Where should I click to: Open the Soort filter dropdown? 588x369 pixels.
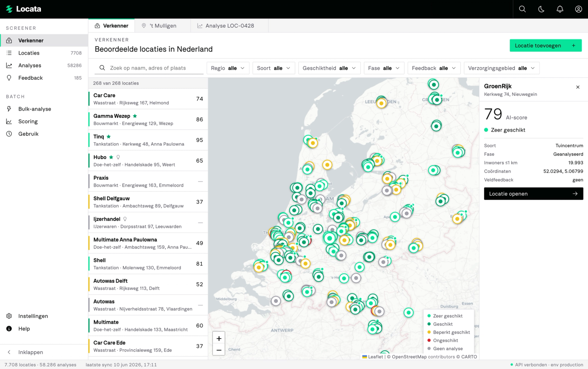pos(274,68)
